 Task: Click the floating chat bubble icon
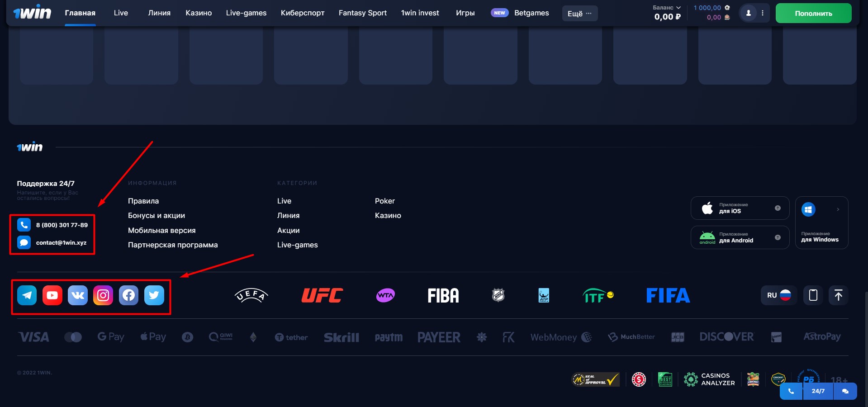click(x=845, y=391)
